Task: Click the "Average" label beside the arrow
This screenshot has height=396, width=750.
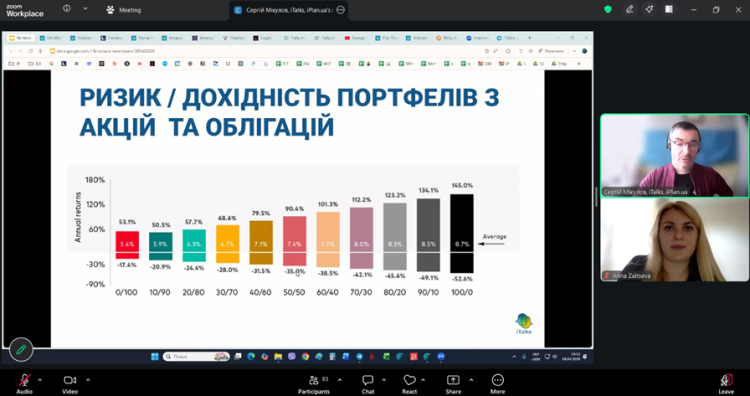Action: pos(495,237)
